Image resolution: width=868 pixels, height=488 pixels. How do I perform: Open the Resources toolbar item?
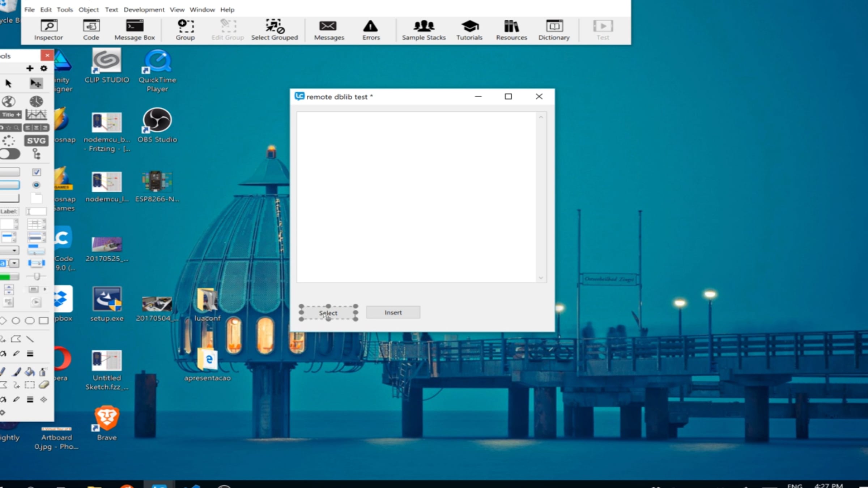pyautogui.click(x=511, y=30)
